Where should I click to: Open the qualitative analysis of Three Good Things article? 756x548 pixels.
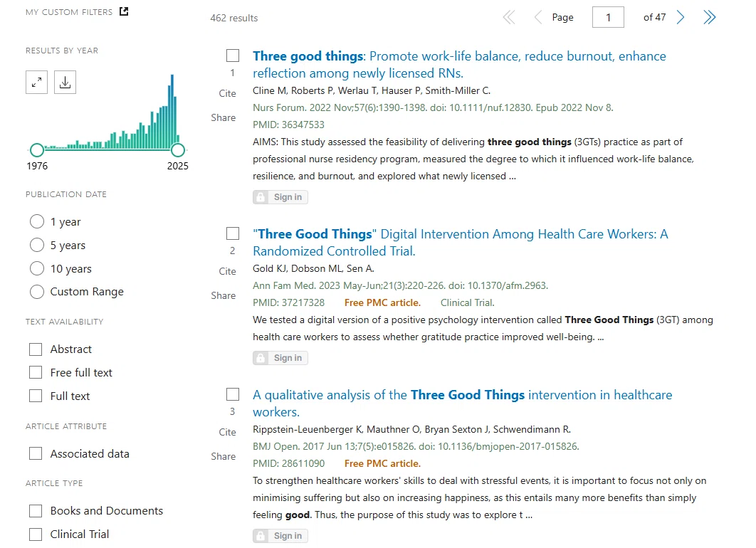[x=463, y=404]
